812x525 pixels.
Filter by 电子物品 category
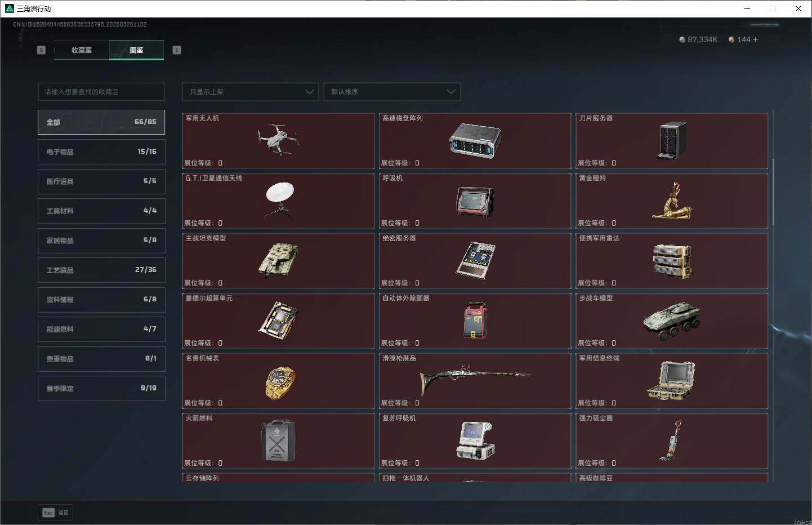[101, 152]
